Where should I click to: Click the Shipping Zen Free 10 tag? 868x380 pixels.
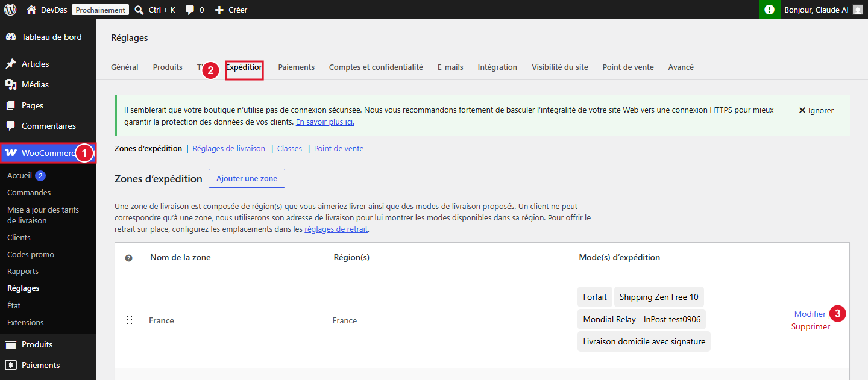pyautogui.click(x=659, y=297)
